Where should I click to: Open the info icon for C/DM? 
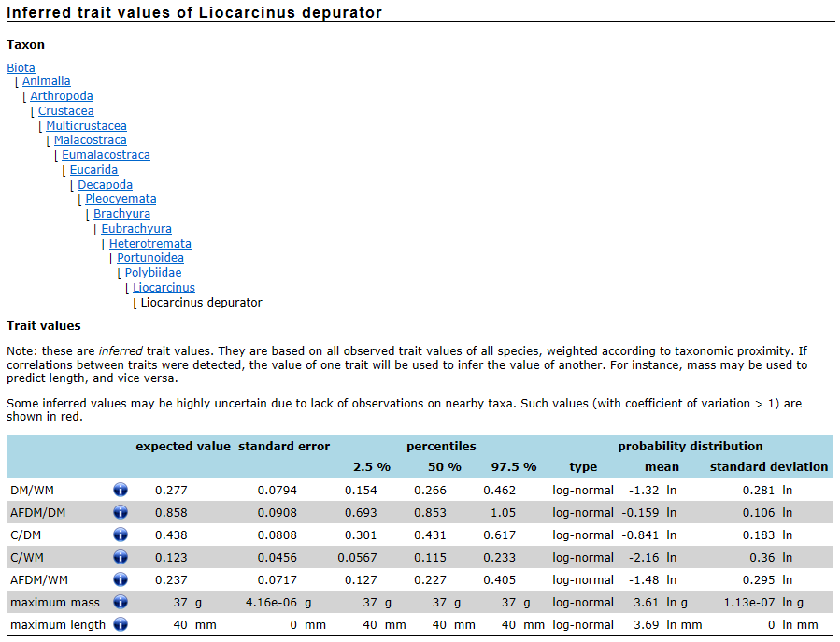pyautogui.click(x=121, y=535)
